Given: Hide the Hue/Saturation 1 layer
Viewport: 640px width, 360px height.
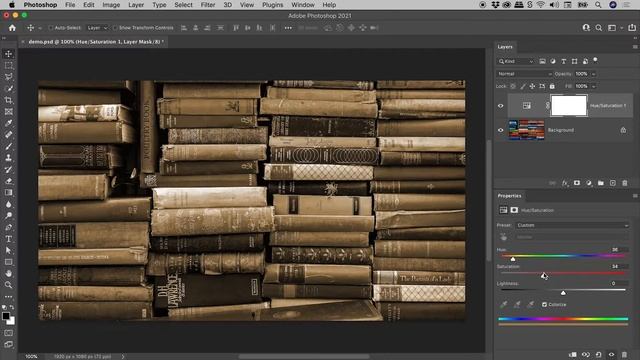Looking at the screenshot, I should pos(500,106).
